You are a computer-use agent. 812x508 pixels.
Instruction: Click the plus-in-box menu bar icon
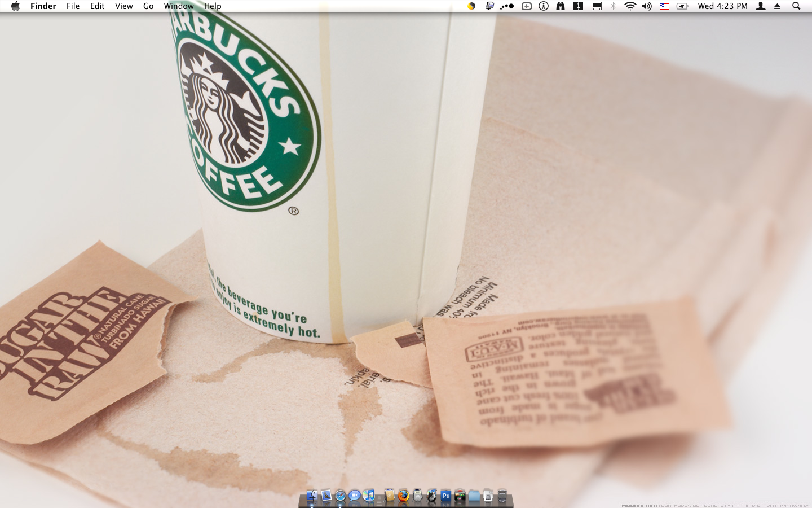(526, 6)
